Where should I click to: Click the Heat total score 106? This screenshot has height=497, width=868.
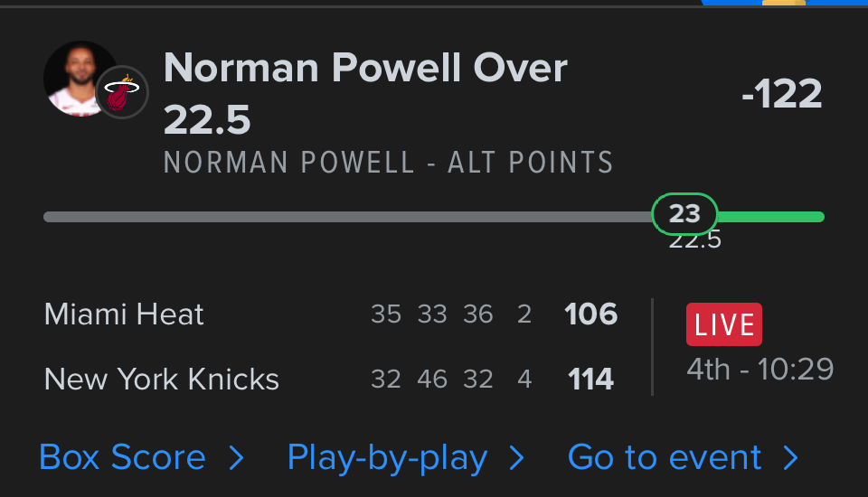pyautogui.click(x=591, y=314)
